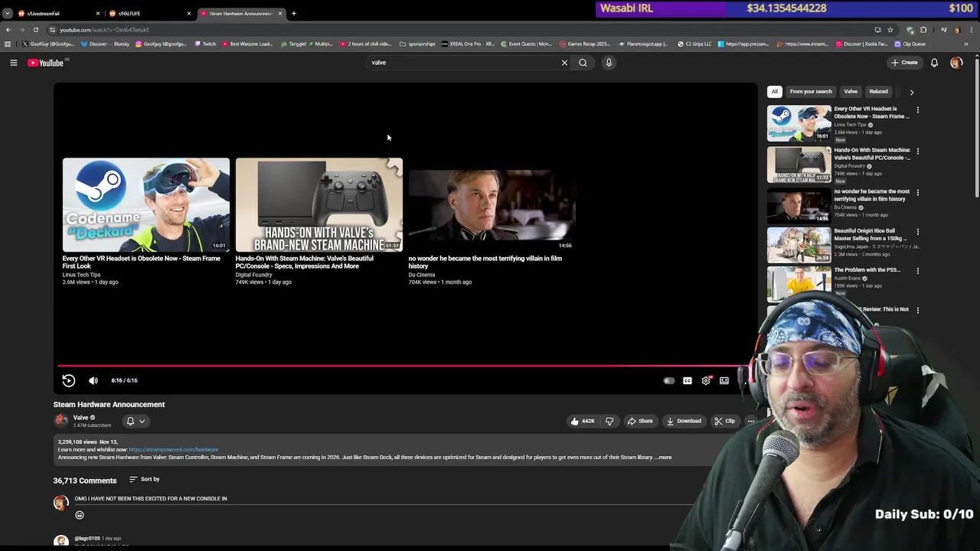Select the 'From your search' chip

coord(811,92)
